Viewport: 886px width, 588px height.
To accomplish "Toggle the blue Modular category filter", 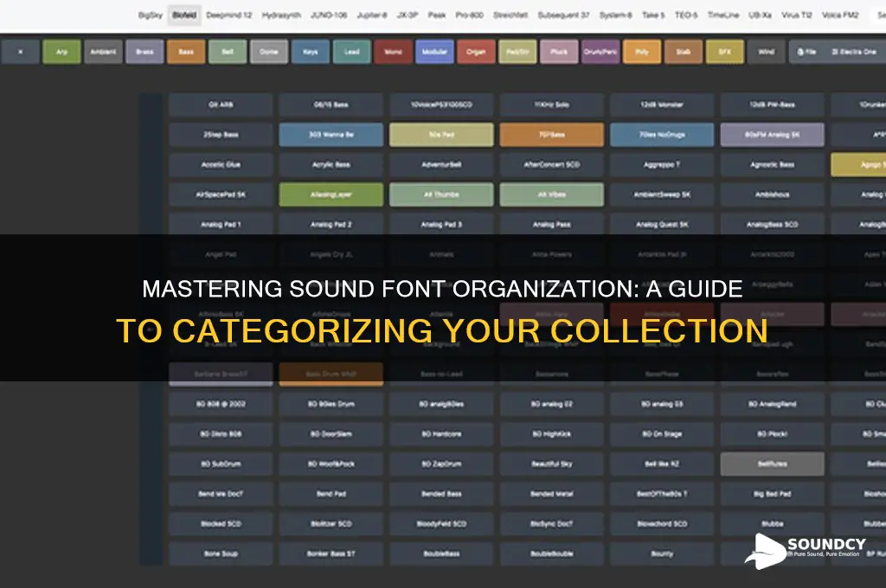I will coord(434,52).
